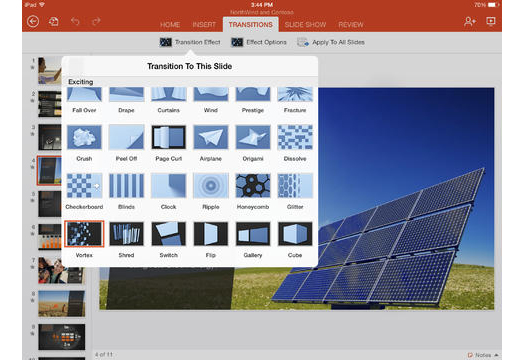This screenshot has height=360, width=525.
Task: Choose the Wind transition
Action: [211, 100]
